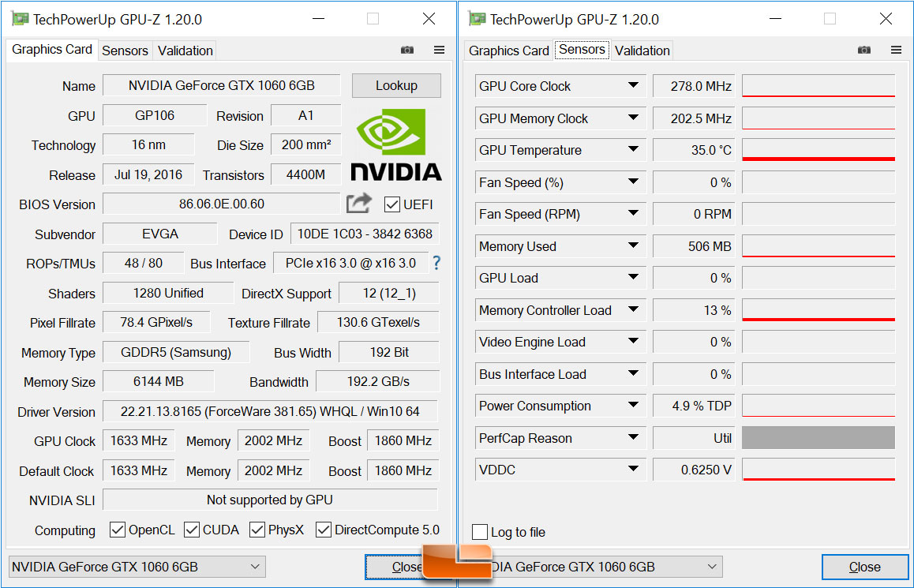Image resolution: width=914 pixels, height=588 pixels.
Task: Toggle the DirectCompute 5.0 checkbox
Action: point(324,530)
